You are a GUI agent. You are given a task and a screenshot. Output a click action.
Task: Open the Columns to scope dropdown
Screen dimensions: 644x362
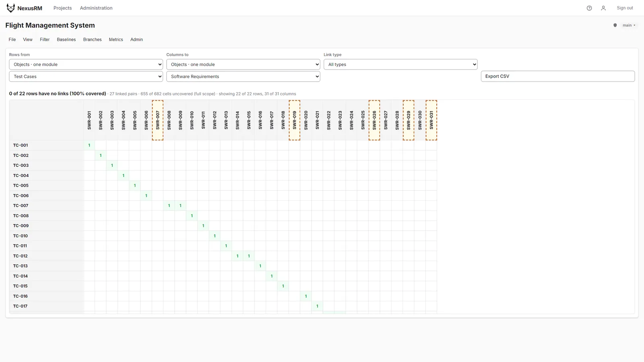[x=243, y=64]
